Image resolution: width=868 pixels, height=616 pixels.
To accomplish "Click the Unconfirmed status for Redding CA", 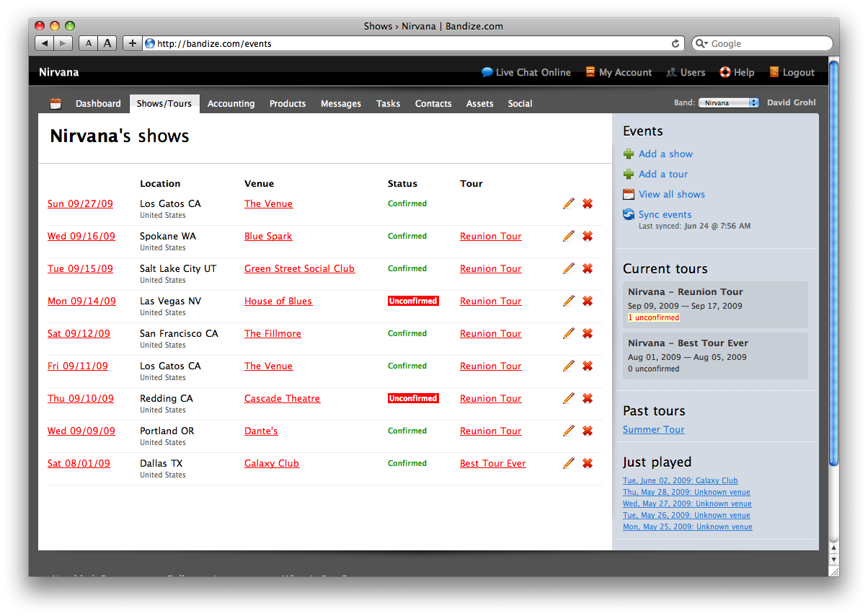I will [x=413, y=398].
